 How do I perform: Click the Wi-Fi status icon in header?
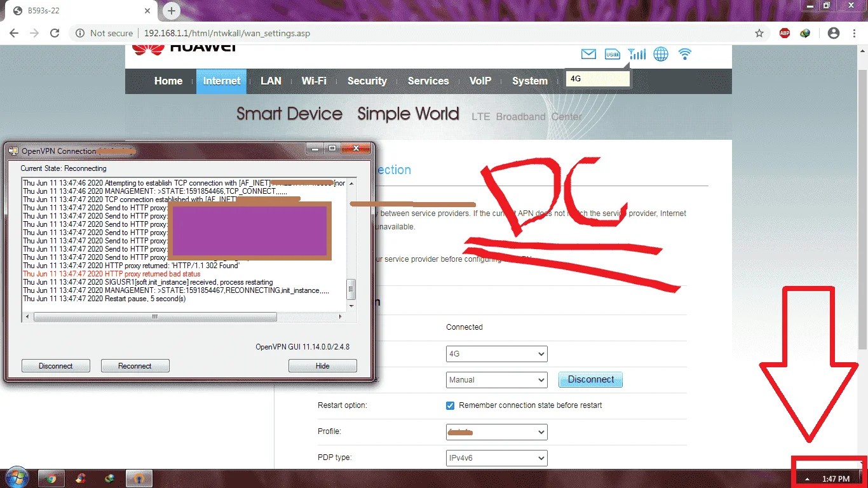coord(684,55)
